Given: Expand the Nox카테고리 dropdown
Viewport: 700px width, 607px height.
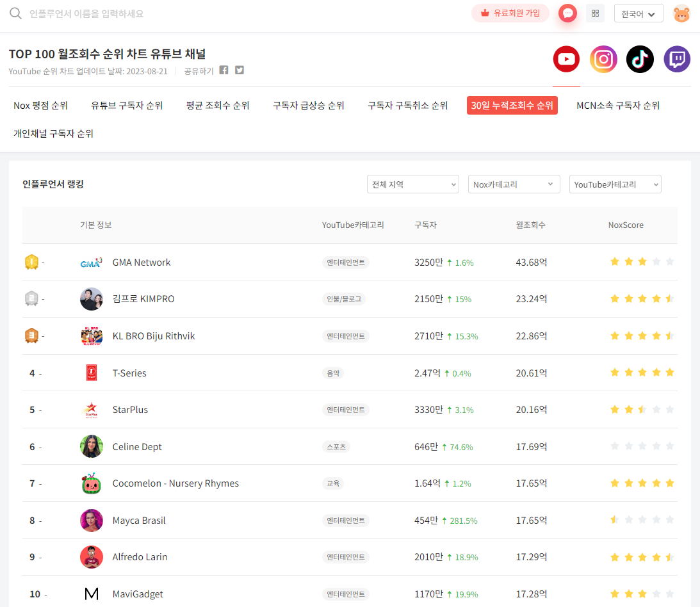Looking at the screenshot, I should point(514,184).
